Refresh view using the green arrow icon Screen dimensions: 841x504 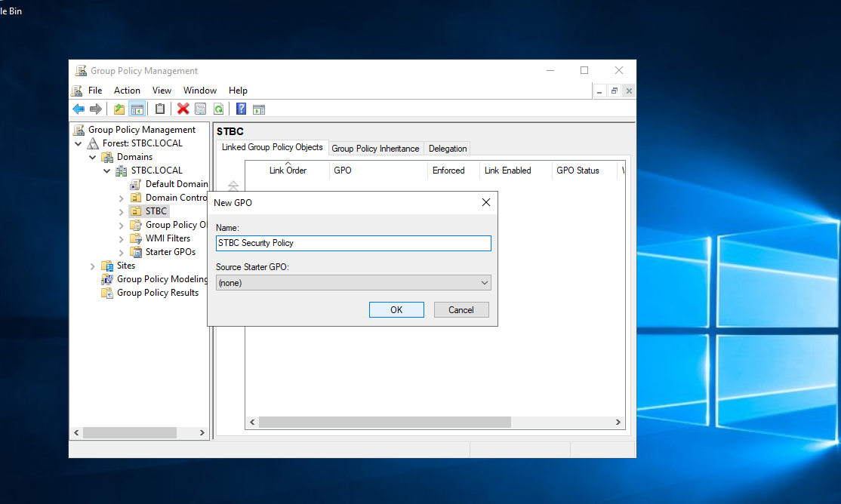218,109
